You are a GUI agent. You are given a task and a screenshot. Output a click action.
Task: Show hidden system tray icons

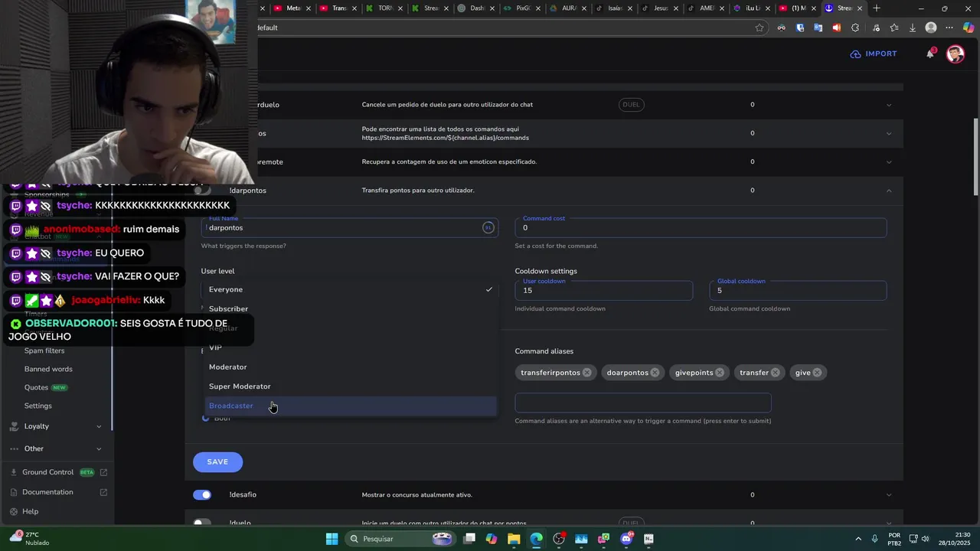click(857, 539)
